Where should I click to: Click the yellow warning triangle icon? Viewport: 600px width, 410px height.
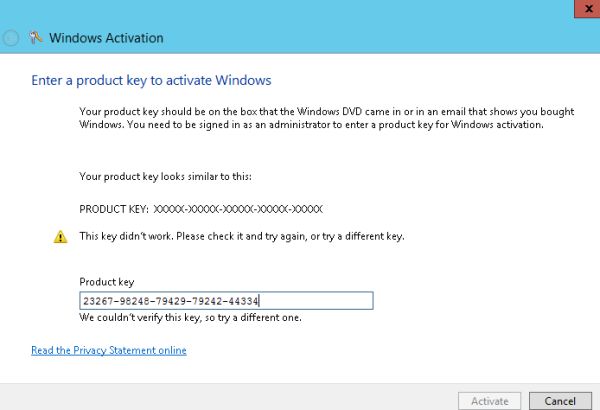click(x=60, y=237)
